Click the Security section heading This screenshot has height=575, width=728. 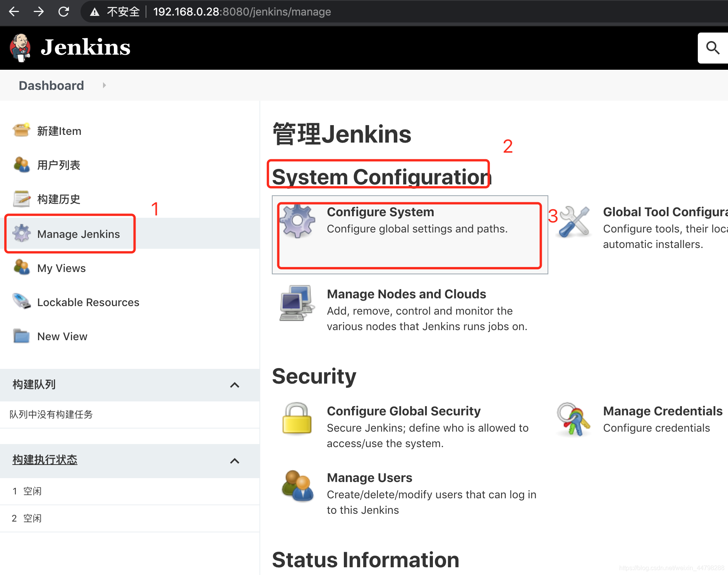[314, 376]
